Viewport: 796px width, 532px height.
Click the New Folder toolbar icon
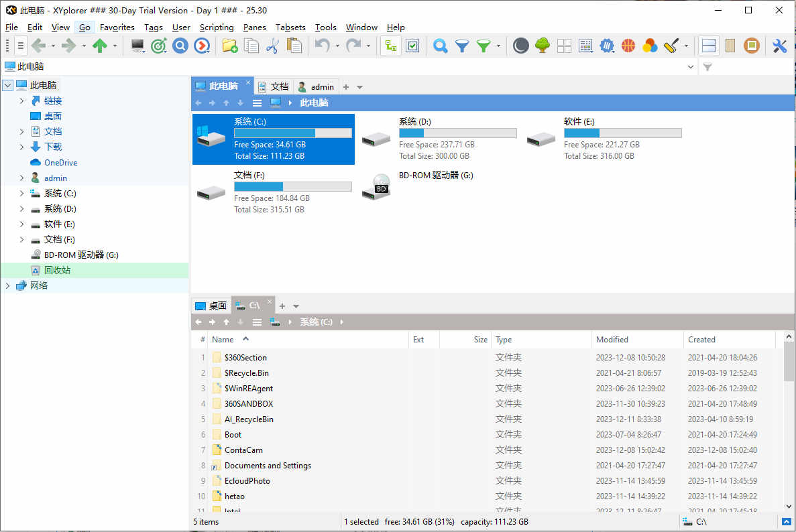pyautogui.click(x=229, y=46)
